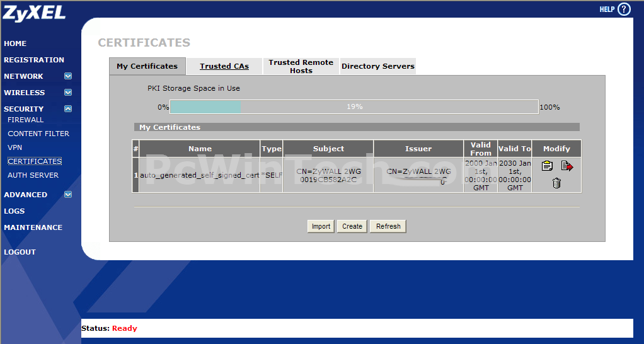Screen dimensions: 644x344
Task: Delete certificate using the trash icon
Action: pos(556,183)
